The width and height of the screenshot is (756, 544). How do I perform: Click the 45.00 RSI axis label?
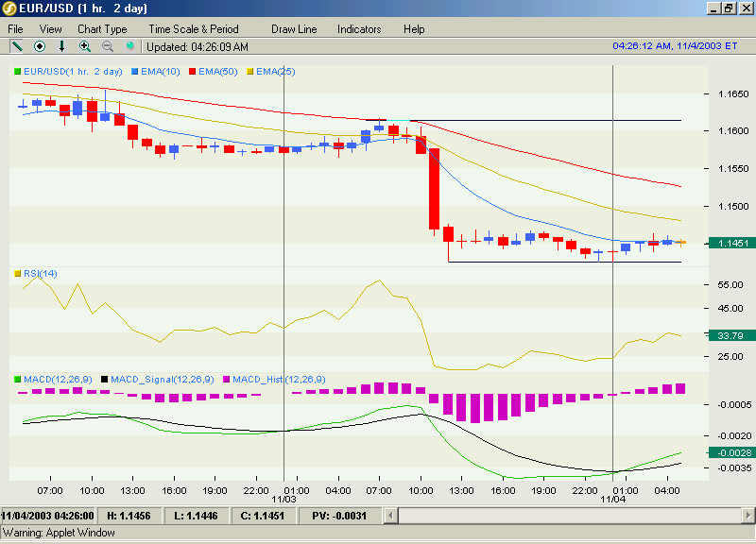[730, 309]
